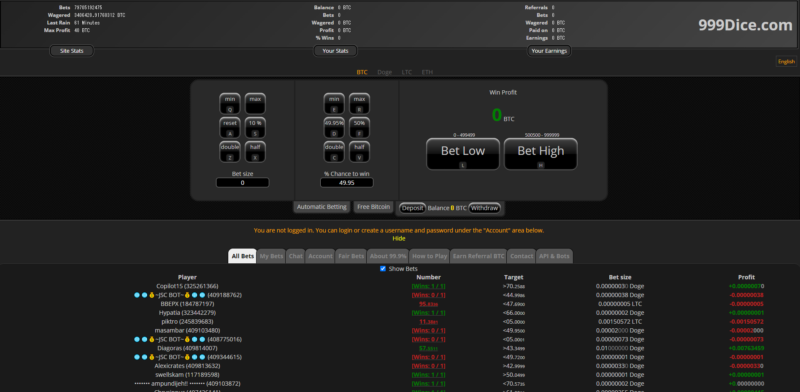The width and height of the screenshot is (800, 392).
Task: Click player swellskam (117189598)
Action: [187, 375]
